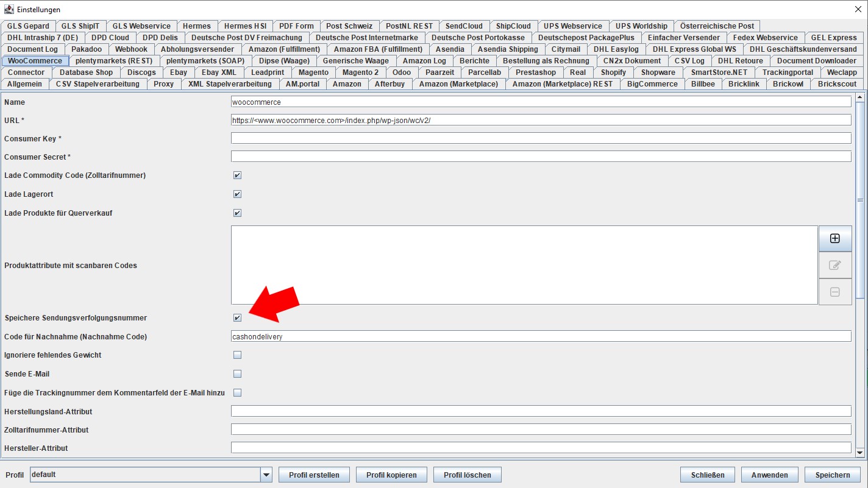Select the WooCommerce tab
868x488 pixels.
(x=35, y=61)
